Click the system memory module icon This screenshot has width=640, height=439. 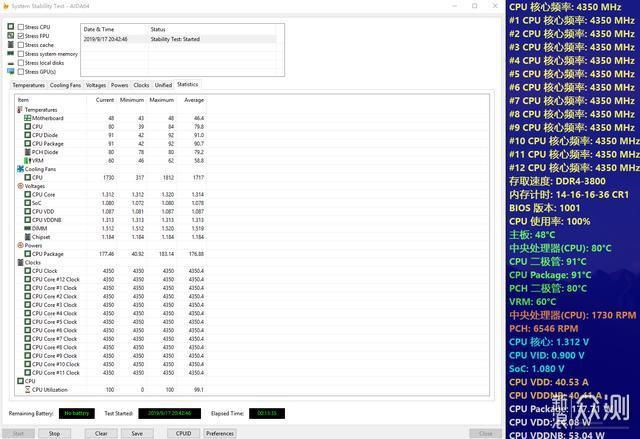tap(11, 53)
